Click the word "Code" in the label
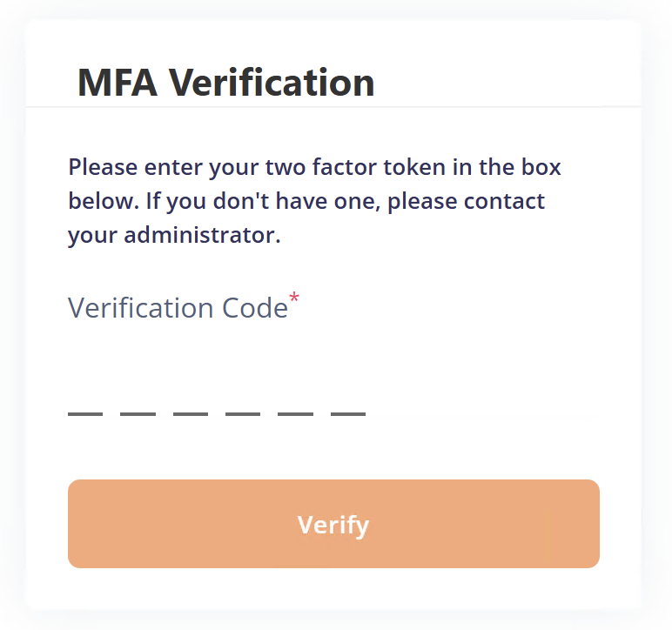The image size is (672, 630). (x=255, y=308)
